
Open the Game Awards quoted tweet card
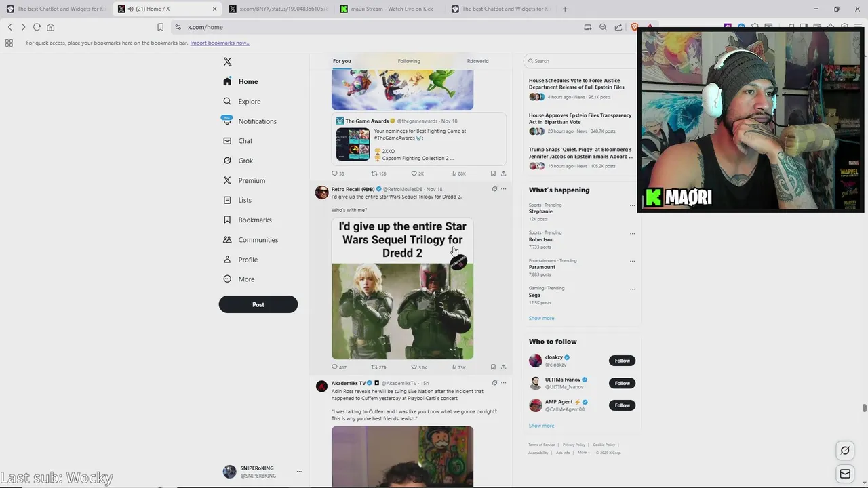coord(418,139)
